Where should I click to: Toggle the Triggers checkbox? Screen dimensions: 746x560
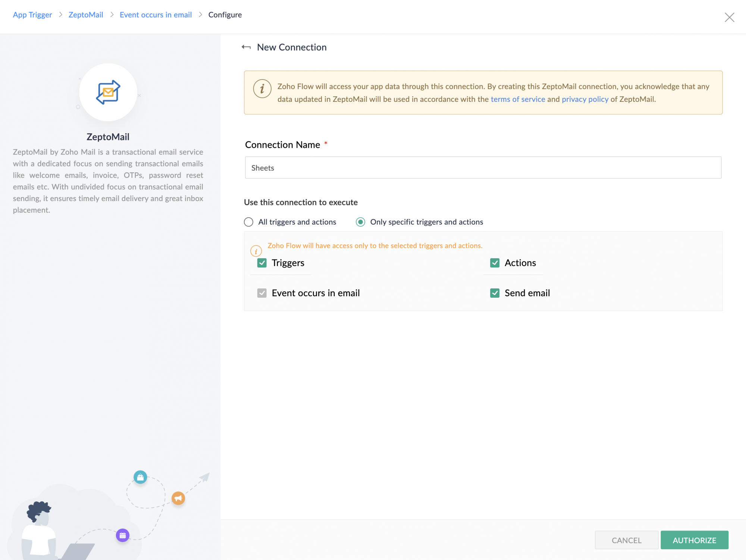(x=262, y=263)
